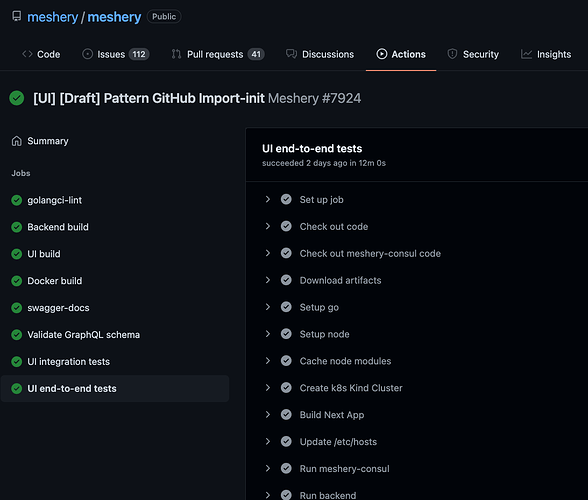Image resolution: width=588 pixels, height=500 pixels.
Task: Click the green check next to Docker build
Action: click(16, 281)
